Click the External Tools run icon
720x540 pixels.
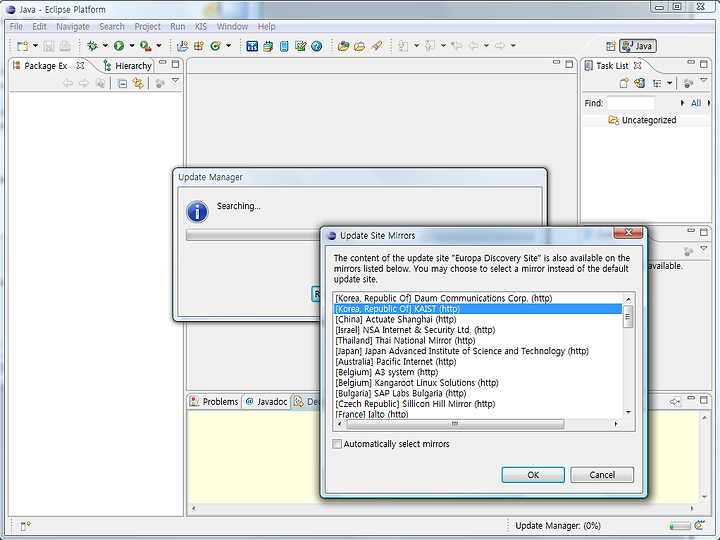point(146,46)
